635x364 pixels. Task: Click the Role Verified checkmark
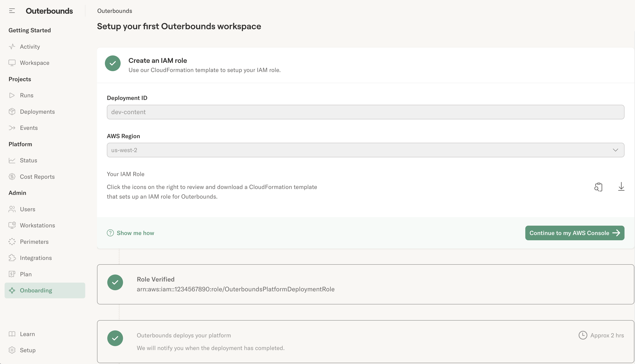tap(115, 282)
